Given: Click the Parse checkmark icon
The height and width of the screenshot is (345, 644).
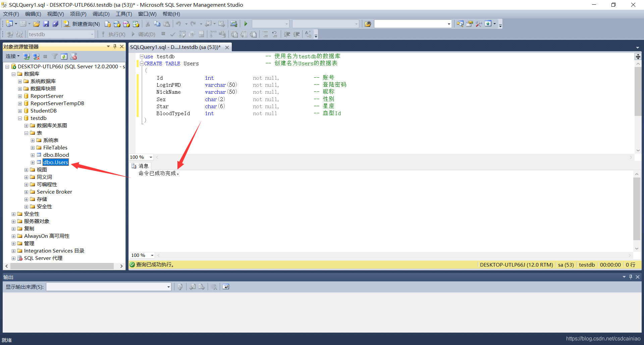Looking at the screenshot, I should [173, 34].
